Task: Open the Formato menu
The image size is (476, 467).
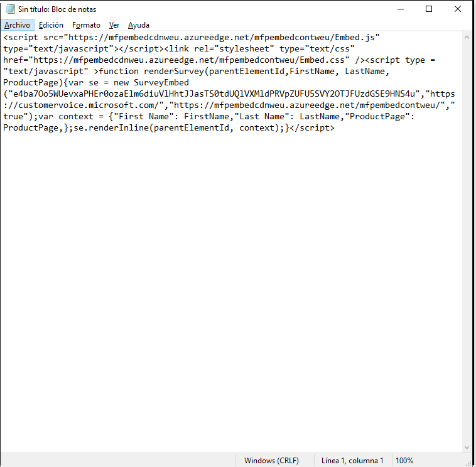Action: pos(86,25)
